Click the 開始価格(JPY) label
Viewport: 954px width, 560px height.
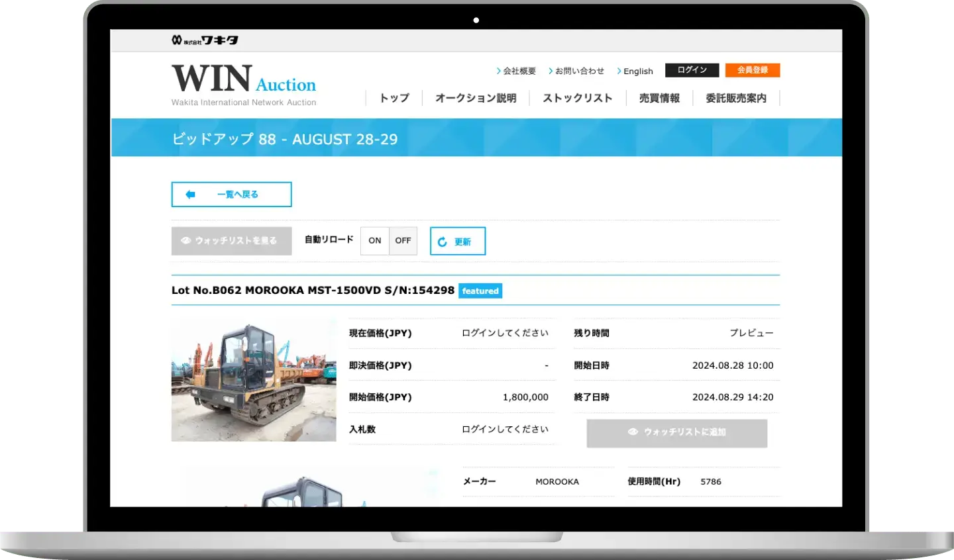click(x=380, y=397)
